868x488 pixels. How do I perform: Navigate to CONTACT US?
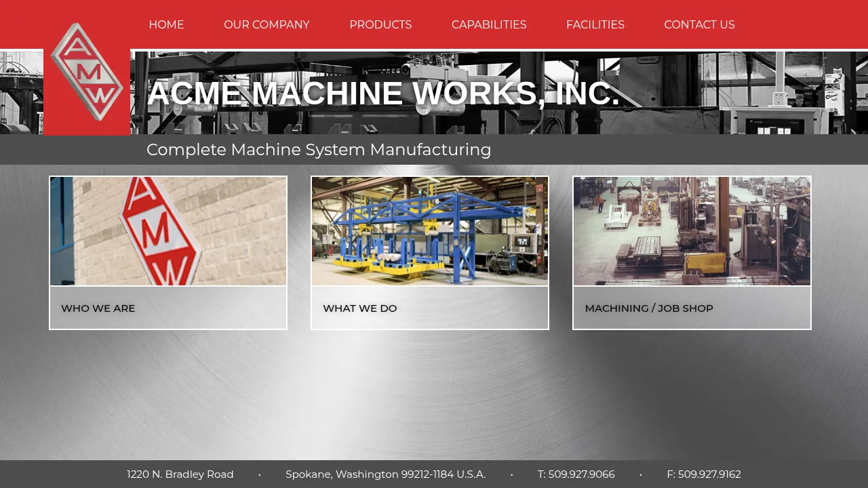click(x=699, y=25)
